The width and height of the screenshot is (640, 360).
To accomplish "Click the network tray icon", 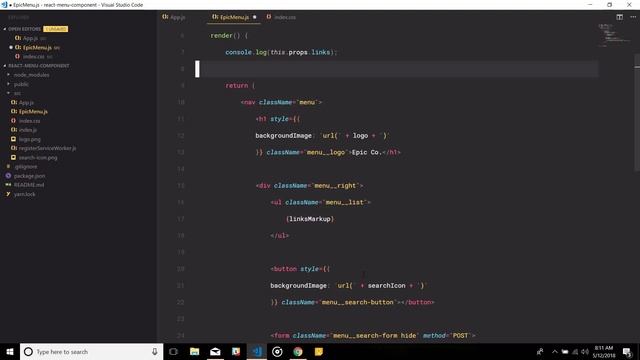I will pos(575,351).
